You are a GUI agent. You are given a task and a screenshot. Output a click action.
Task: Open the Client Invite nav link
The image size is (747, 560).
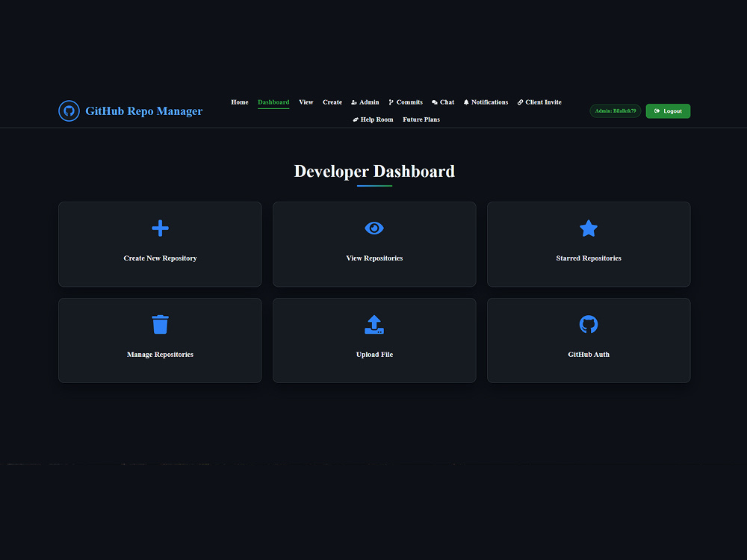539,102
